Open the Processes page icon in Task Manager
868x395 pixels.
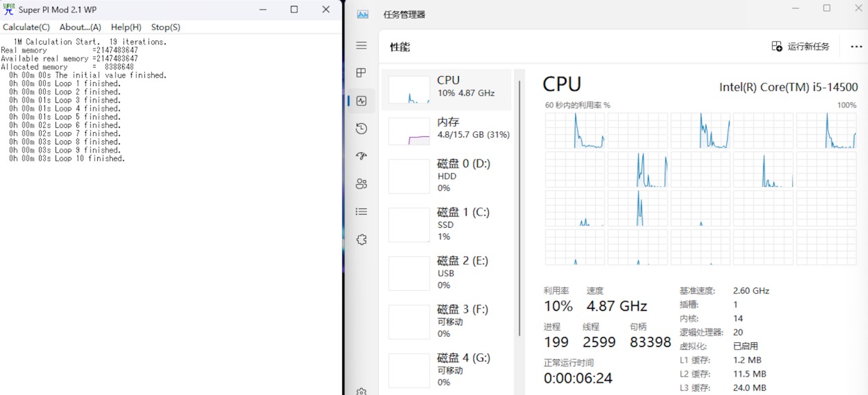tap(361, 73)
